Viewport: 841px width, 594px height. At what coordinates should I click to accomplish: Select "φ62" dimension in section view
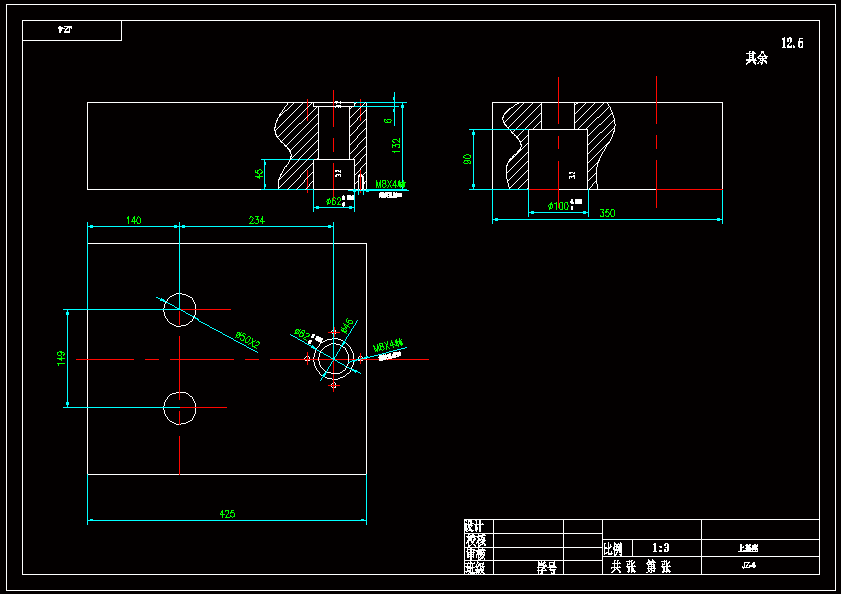coord(334,202)
